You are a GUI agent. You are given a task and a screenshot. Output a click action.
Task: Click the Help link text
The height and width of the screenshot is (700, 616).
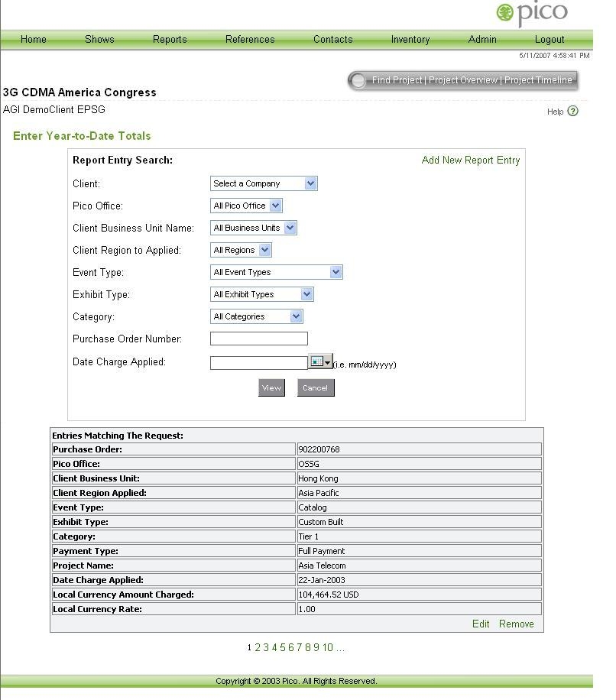[556, 112]
